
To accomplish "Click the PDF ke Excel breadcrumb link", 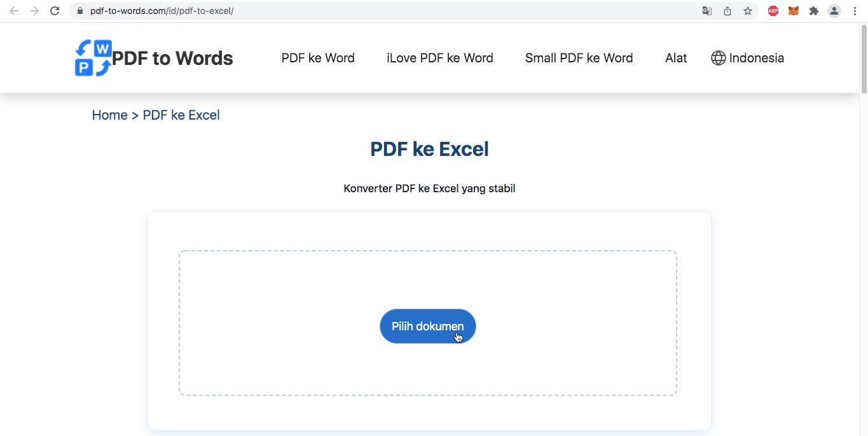I will pyautogui.click(x=181, y=115).
